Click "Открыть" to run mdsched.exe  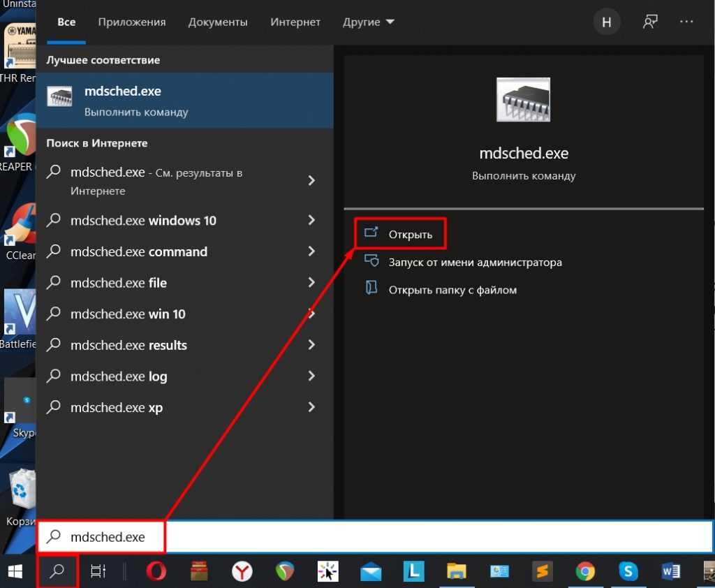(x=410, y=235)
